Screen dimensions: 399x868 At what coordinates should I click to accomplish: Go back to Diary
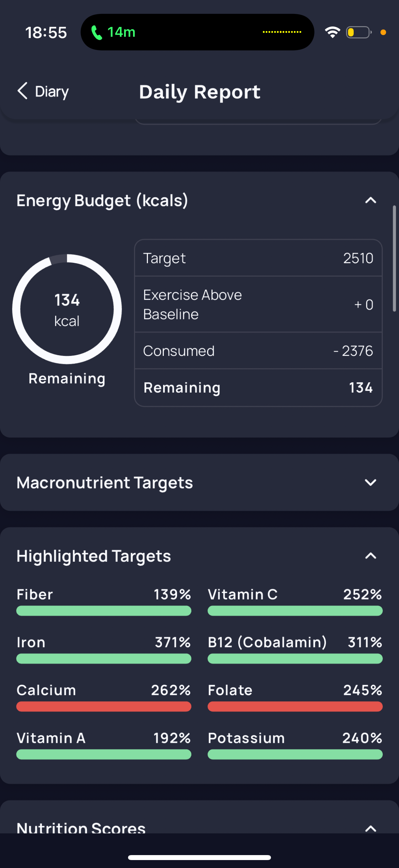(x=43, y=91)
